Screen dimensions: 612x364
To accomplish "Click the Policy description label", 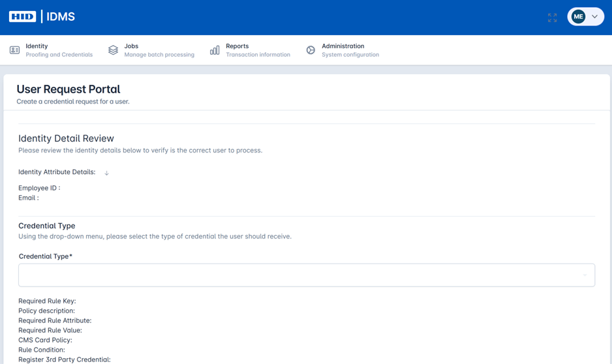I will 46,311.
